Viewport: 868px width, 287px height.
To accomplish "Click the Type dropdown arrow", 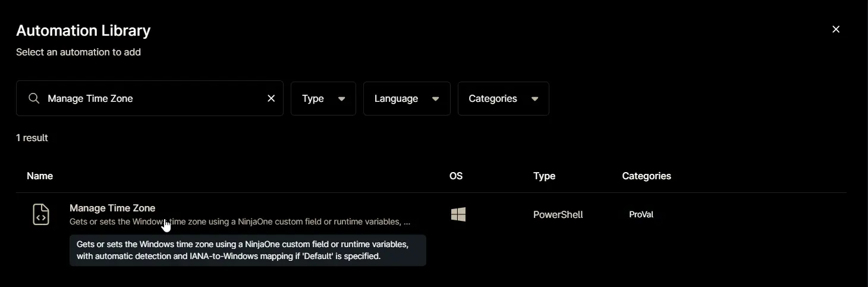I will [342, 99].
